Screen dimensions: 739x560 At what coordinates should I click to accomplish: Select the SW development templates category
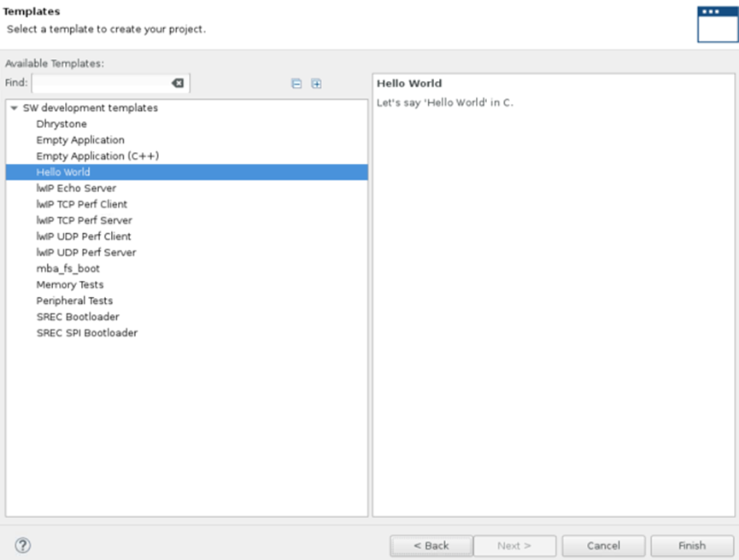(x=91, y=108)
